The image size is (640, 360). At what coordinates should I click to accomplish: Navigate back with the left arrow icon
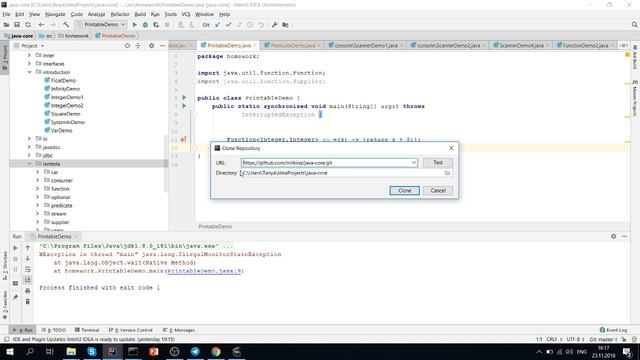click(x=41, y=25)
